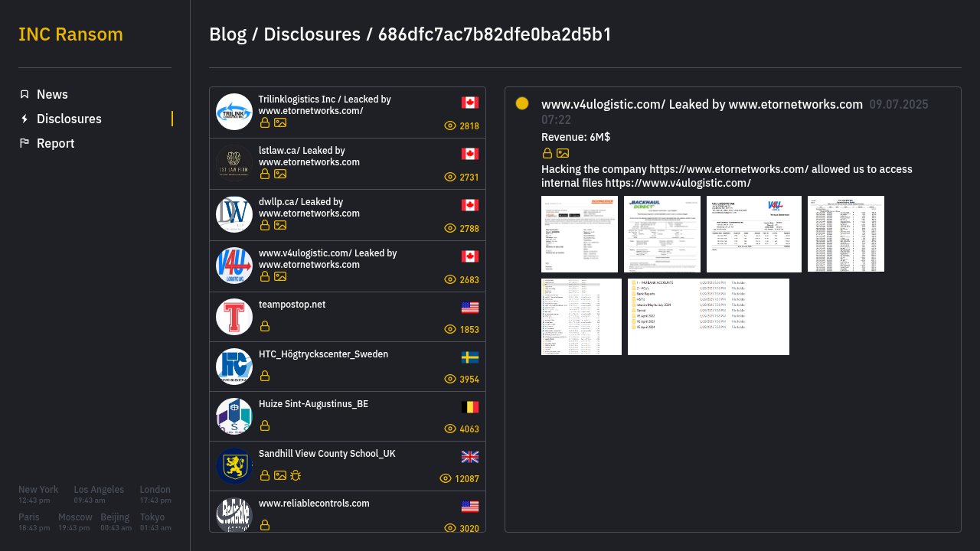The width and height of the screenshot is (980, 551).
Task: Open the dwllp.ca disclosure entry
Action: tap(348, 215)
